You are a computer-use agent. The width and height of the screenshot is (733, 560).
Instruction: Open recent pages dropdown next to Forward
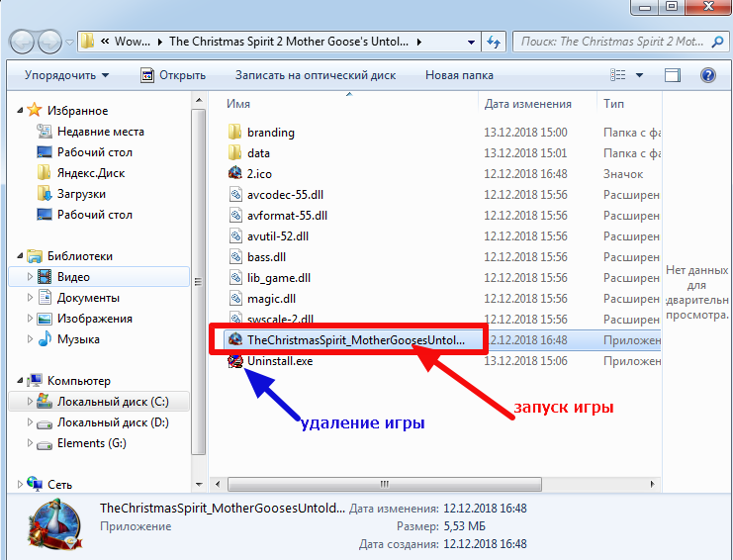pyautogui.click(x=69, y=43)
